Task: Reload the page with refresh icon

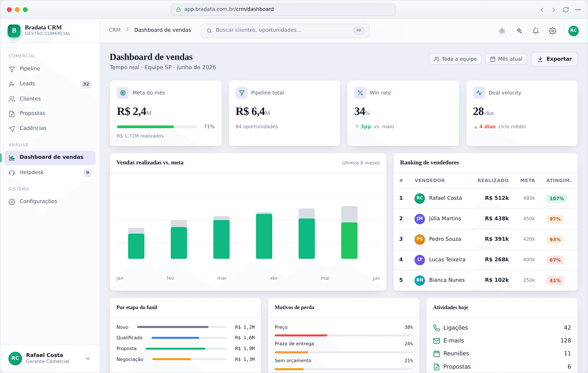Action: (566, 9)
